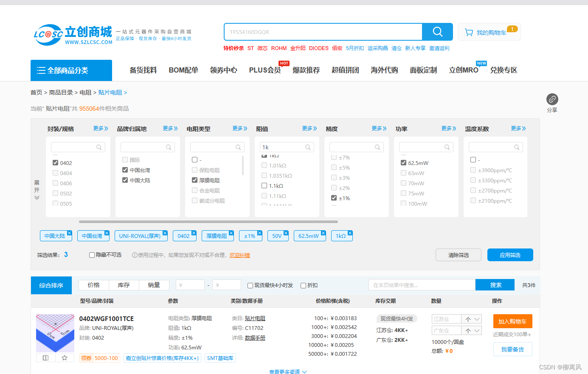Expand 更多 for 功率

click(x=449, y=128)
